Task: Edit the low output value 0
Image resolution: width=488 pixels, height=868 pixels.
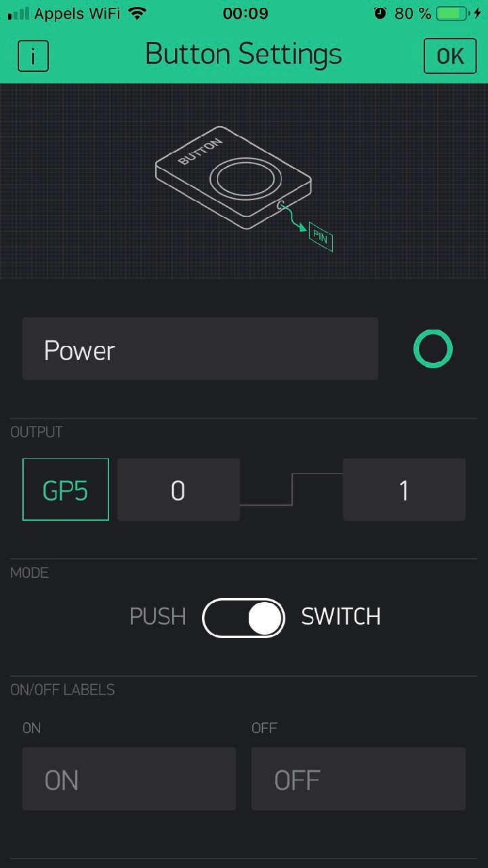Action: coord(178,490)
